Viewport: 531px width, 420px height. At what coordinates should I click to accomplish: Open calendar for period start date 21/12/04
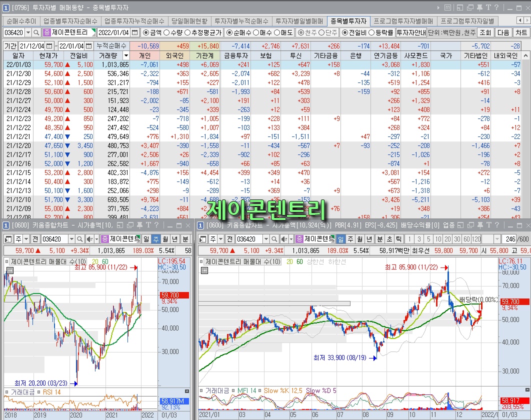[x=49, y=45]
